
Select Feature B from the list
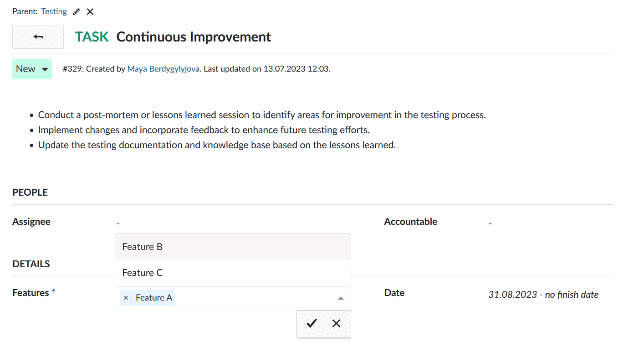tap(143, 246)
